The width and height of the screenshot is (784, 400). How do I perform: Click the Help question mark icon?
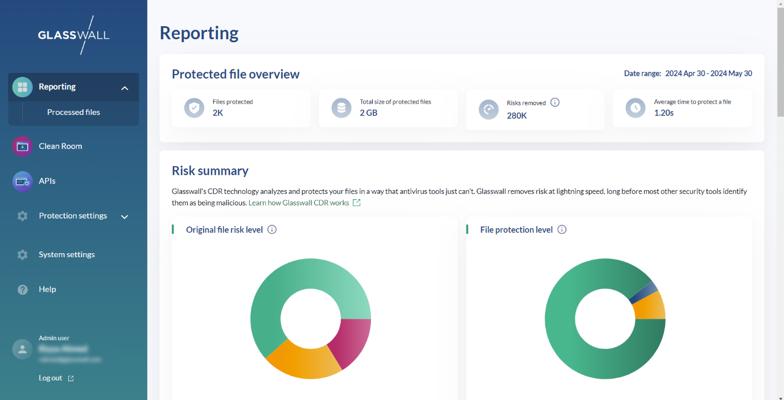pyautogui.click(x=22, y=290)
